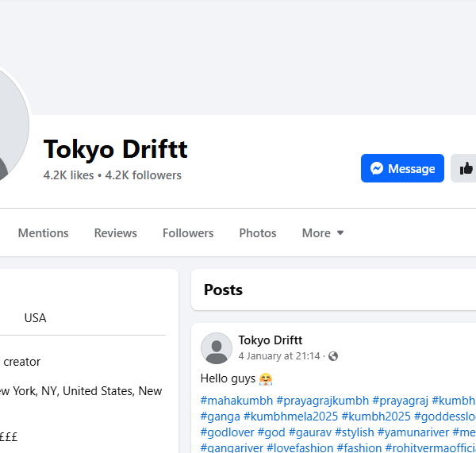Viewport: 476px width, 453px height.
Task: Click the USA text in intro
Action: point(35,318)
